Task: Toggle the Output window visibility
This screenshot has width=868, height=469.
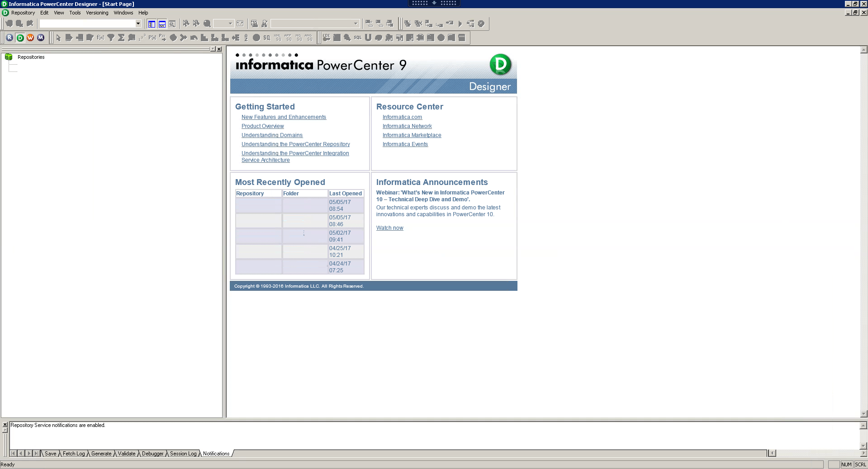Action: coord(162,24)
